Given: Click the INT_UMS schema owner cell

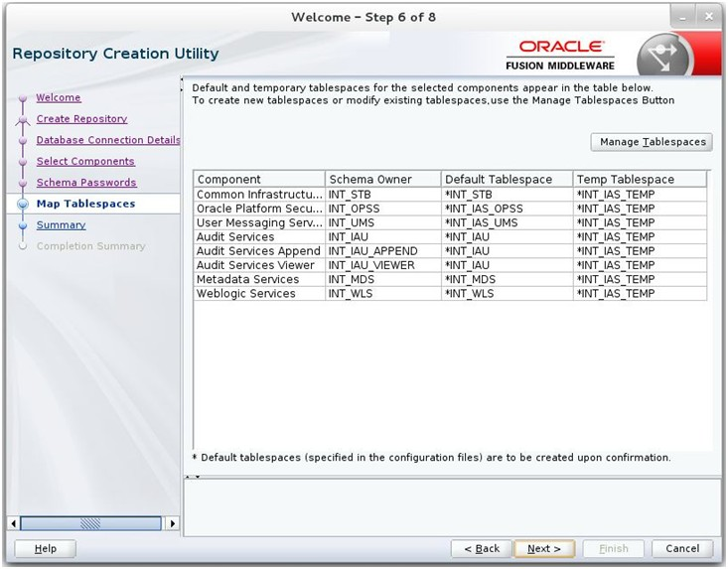Looking at the screenshot, I should [x=383, y=222].
